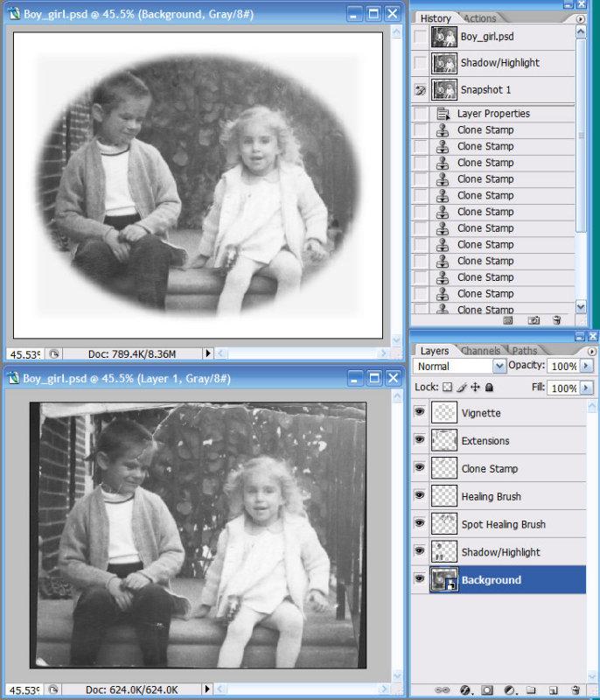Switch to the Paths tab
600x700 pixels.
[525, 351]
